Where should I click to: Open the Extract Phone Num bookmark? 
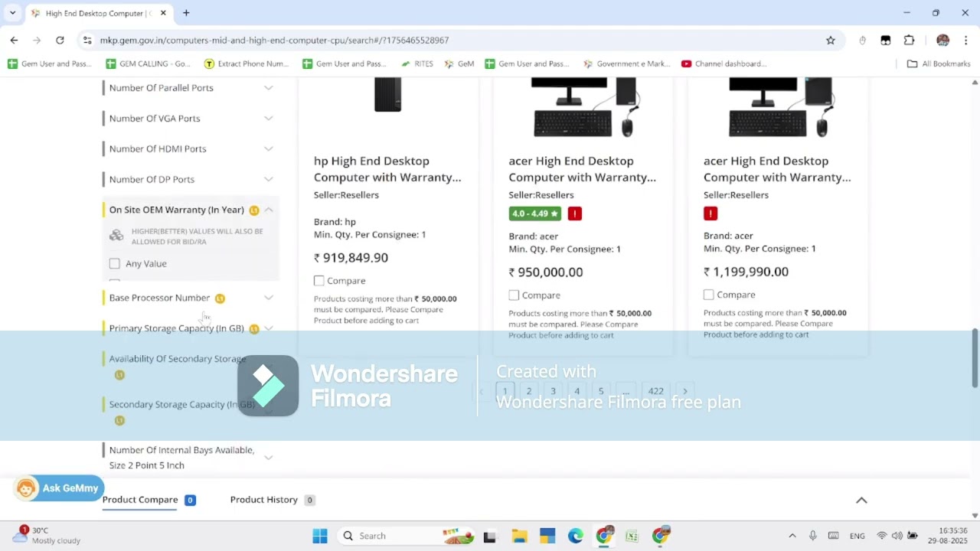247,64
